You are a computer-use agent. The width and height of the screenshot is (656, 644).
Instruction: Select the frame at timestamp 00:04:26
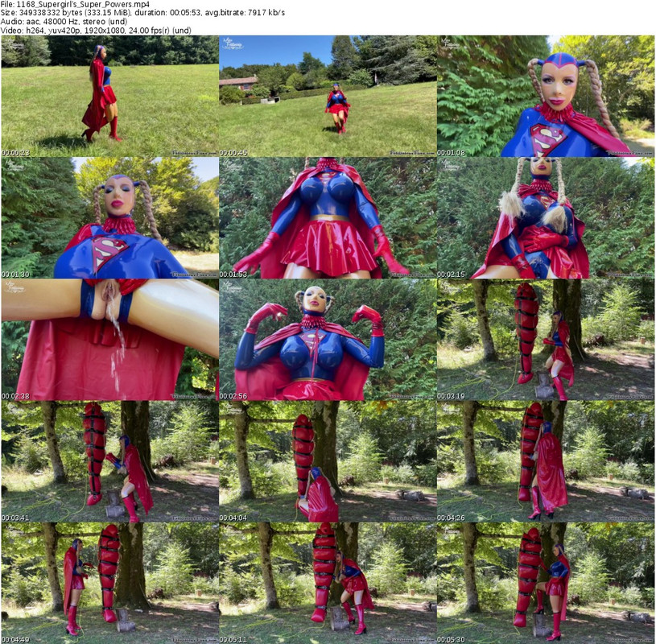point(546,461)
